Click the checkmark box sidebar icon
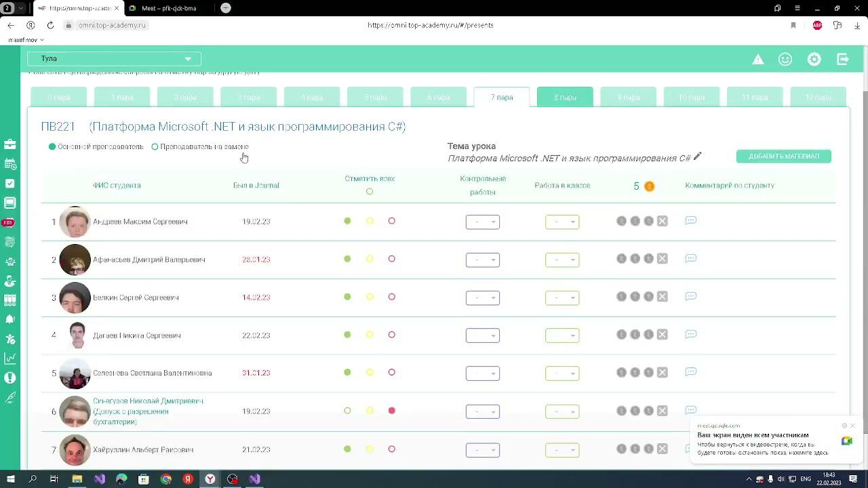868x488 pixels. (x=10, y=184)
